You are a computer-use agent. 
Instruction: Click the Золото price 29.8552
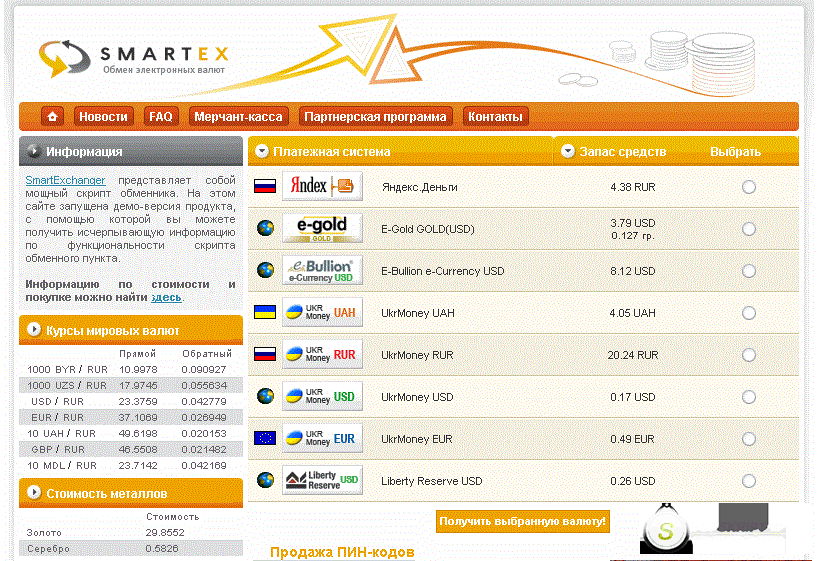pyautogui.click(x=165, y=533)
